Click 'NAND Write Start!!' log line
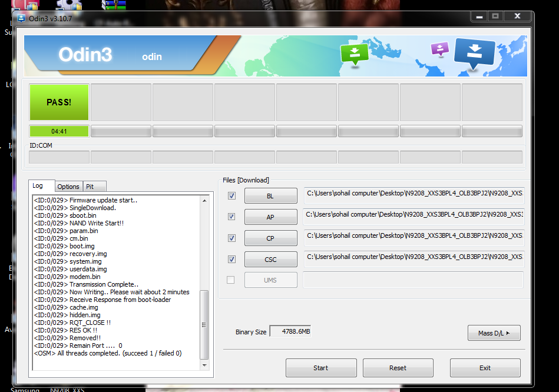559x392 pixels. click(x=79, y=223)
